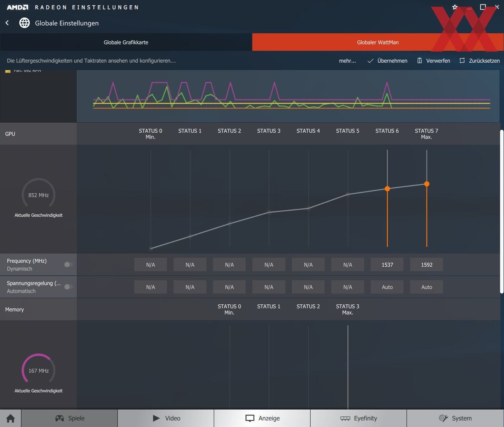The image size is (504, 427).
Task: Open the Video section
Action: tap(166, 418)
